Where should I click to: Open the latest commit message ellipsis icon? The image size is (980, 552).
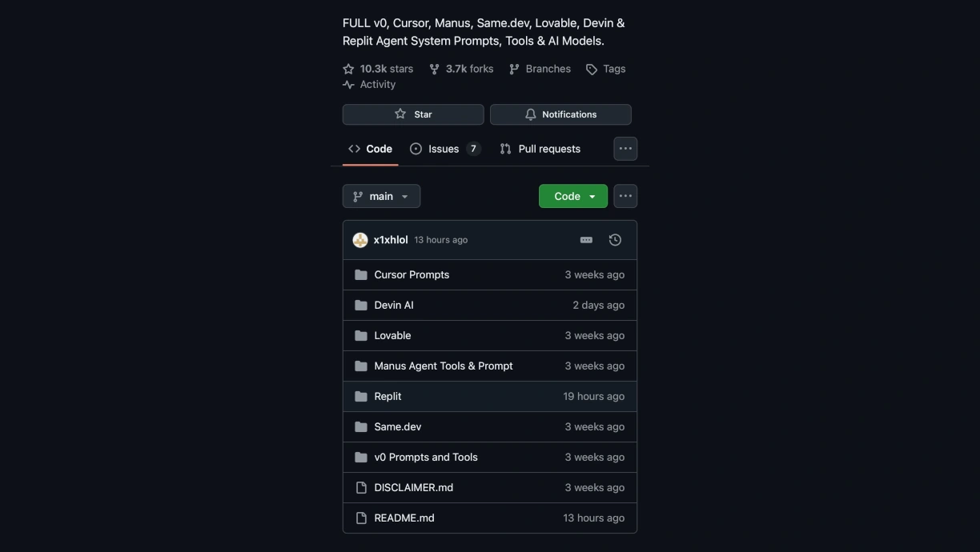586,240
